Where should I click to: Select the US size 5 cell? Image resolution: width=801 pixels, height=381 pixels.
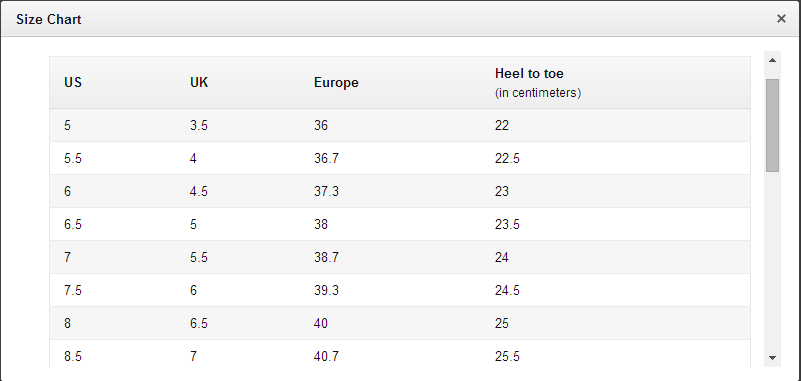click(67, 125)
